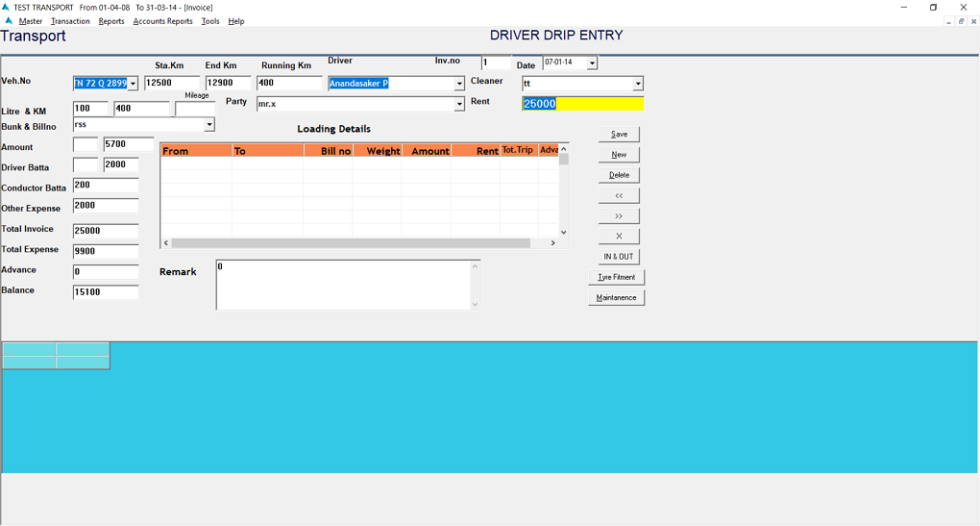
Task: Open the IN & OUT screen
Action: coord(619,257)
